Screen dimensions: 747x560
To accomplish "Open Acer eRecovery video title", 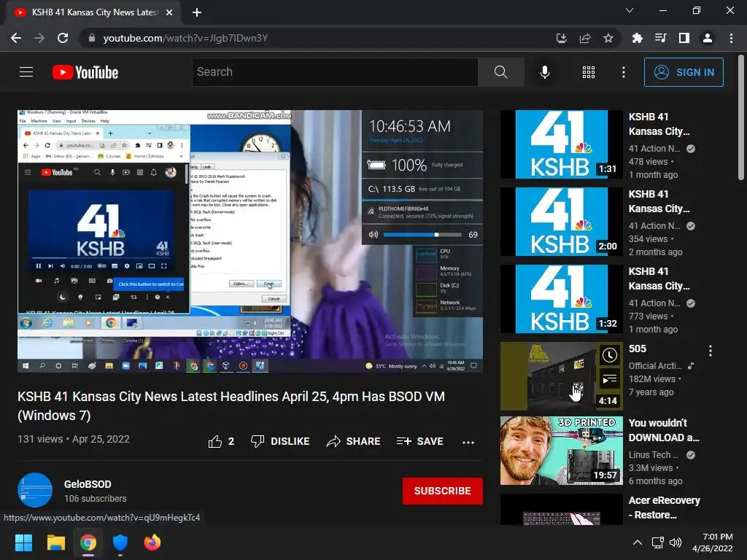I will 664,507.
